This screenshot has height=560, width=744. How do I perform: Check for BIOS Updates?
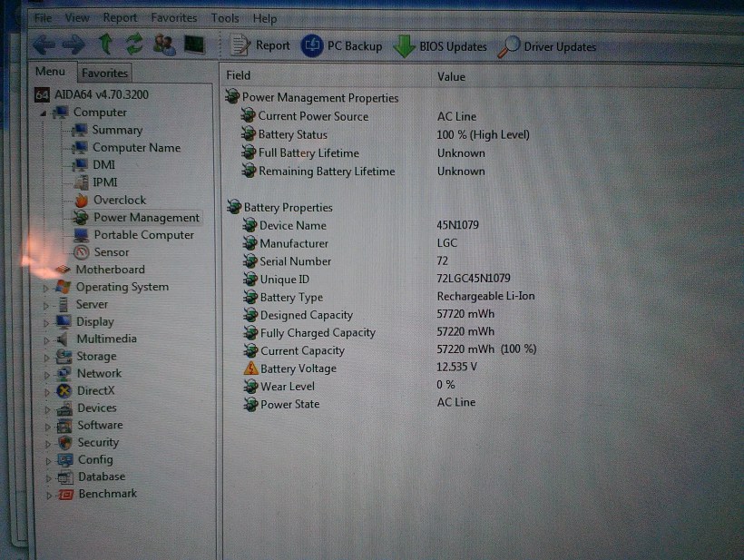click(x=440, y=46)
